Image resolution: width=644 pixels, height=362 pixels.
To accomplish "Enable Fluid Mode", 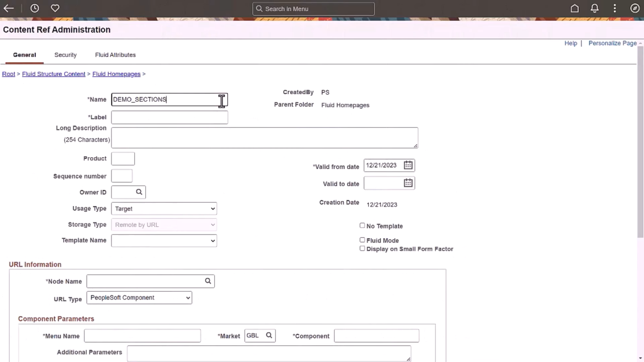I will 362,240.
